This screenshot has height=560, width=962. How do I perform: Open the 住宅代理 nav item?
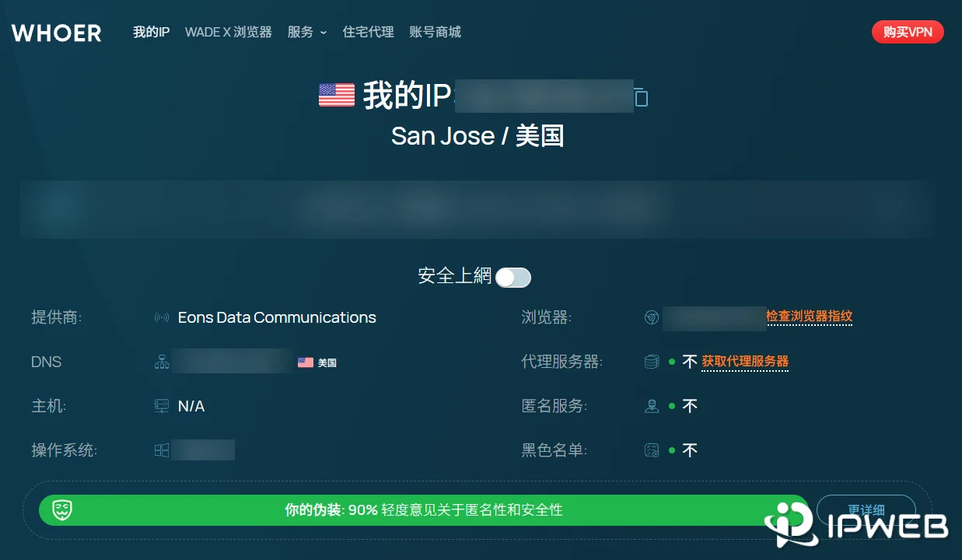pyautogui.click(x=369, y=32)
